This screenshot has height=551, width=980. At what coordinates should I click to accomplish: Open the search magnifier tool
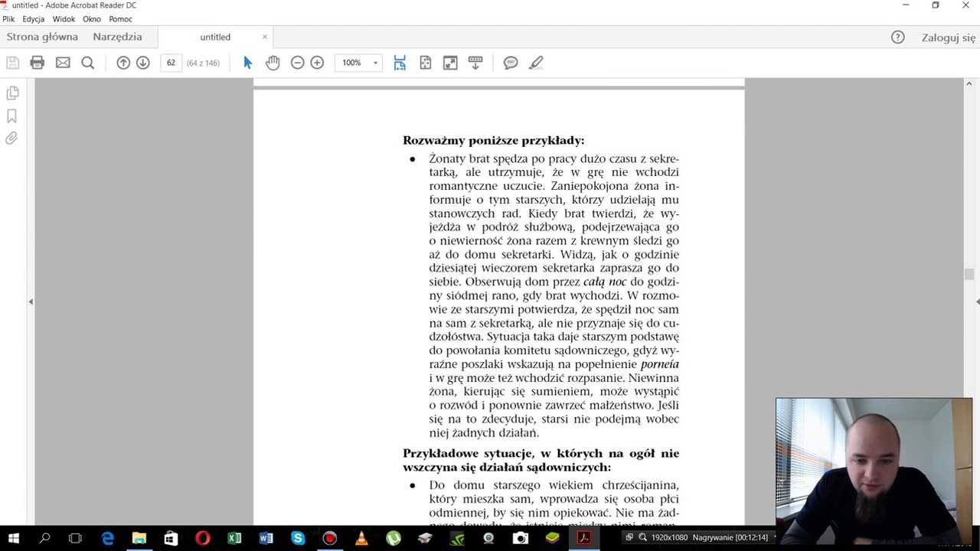[x=88, y=63]
